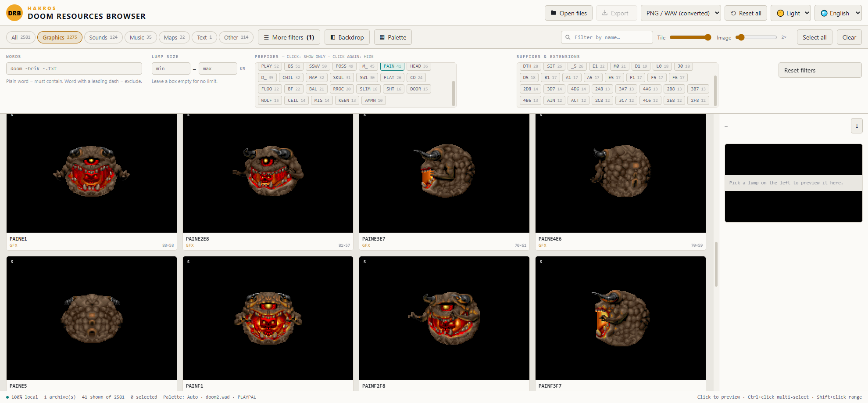Toggle the ACT suffix filter
The width and height of the screenshot is (868, 403).
pos(579,101)
